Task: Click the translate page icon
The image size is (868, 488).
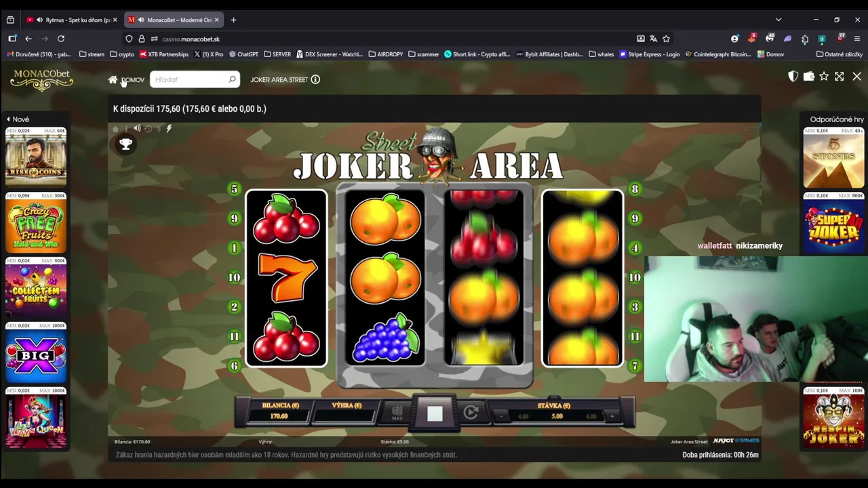Action: tap(653, 39)
